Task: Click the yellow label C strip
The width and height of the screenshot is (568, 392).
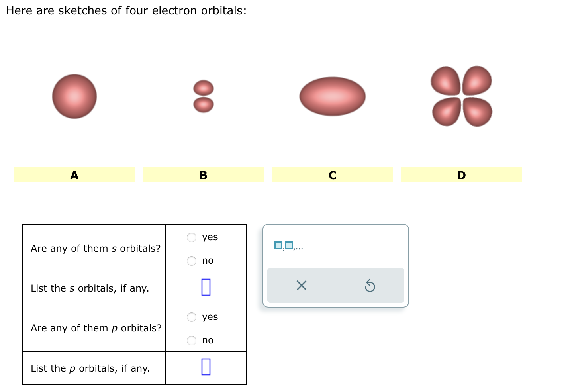Action: pyautogui.click(x=332, y=175)
